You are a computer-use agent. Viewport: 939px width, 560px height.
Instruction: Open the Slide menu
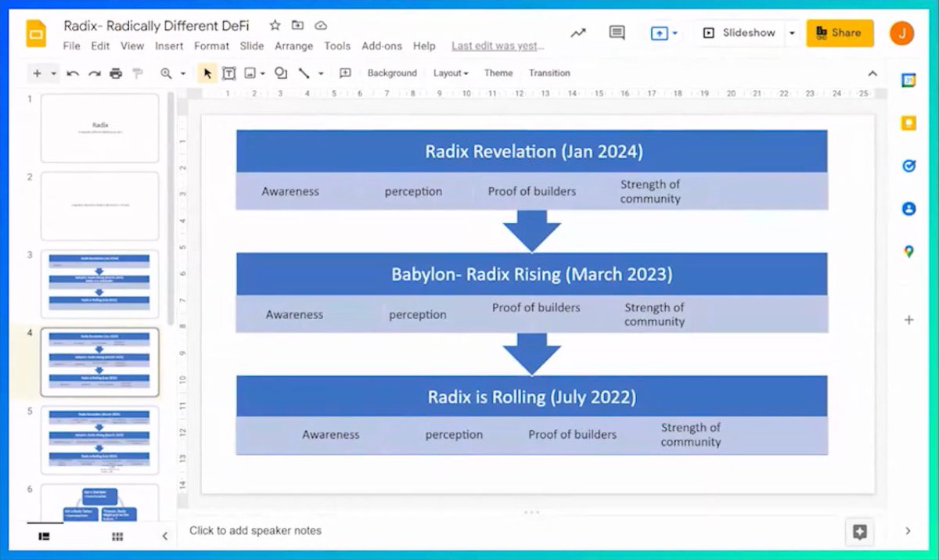pos(252,46)
